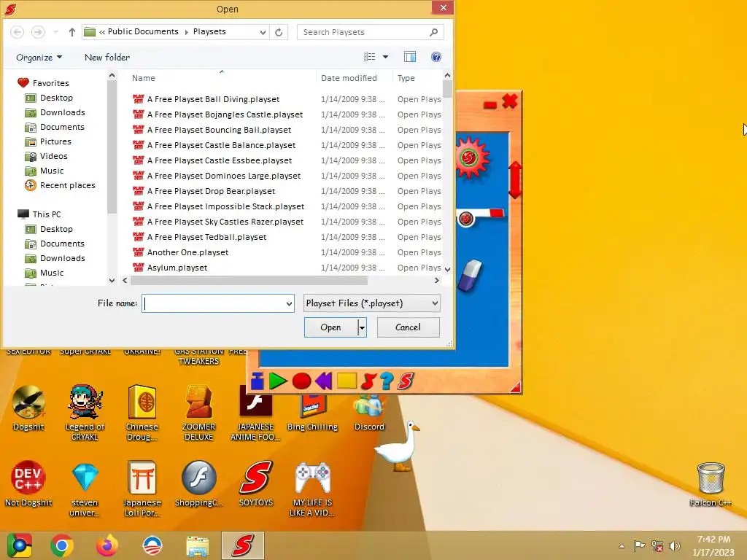Click in the File name input field
This screenshot has width=747, height=560.
tap(214, 303)
